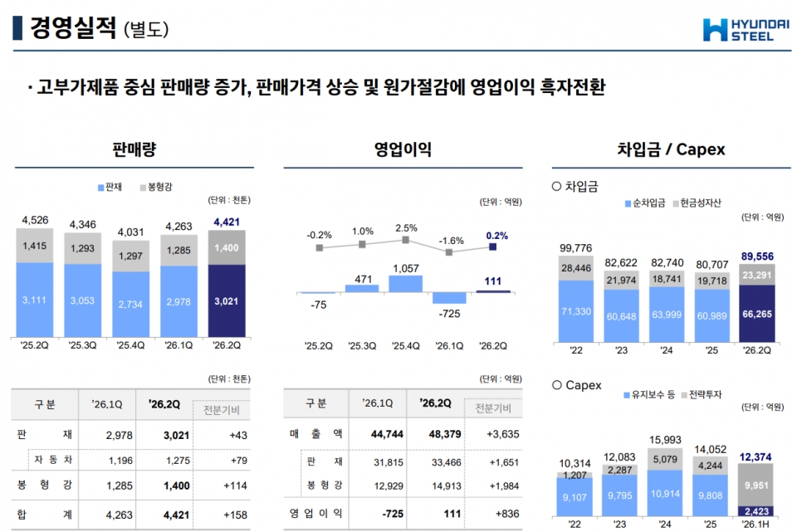The image size is (797, 532).
Task: Click the 2,734 segment of '25.4Q bar
Action: pyautogui.click(x=130, y=305)
